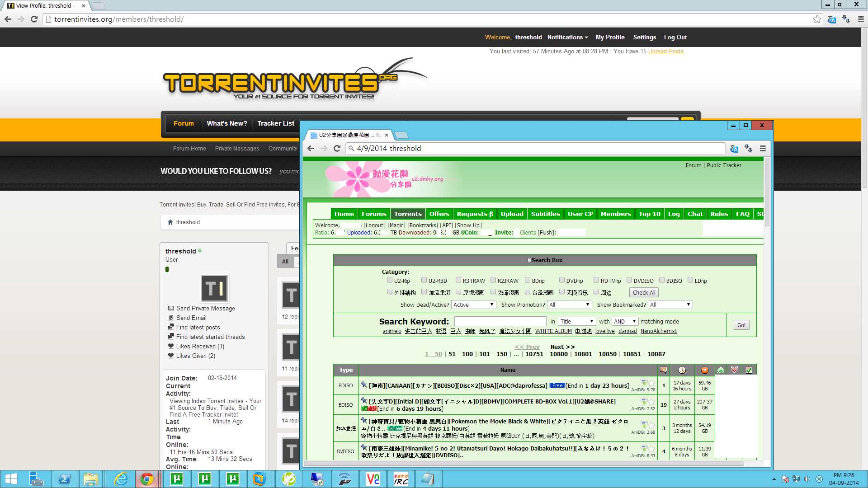The height and width of the screenshot is (488, 868).
Task: Open the Top 10 tab
Action: [x=649, y=214]
